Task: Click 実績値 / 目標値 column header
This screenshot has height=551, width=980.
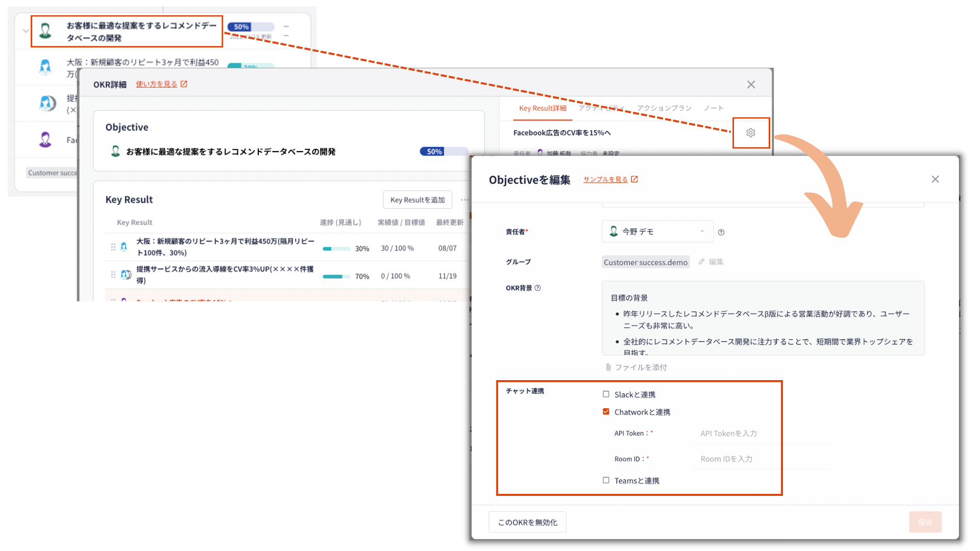Action: click(x=401, y=222)
